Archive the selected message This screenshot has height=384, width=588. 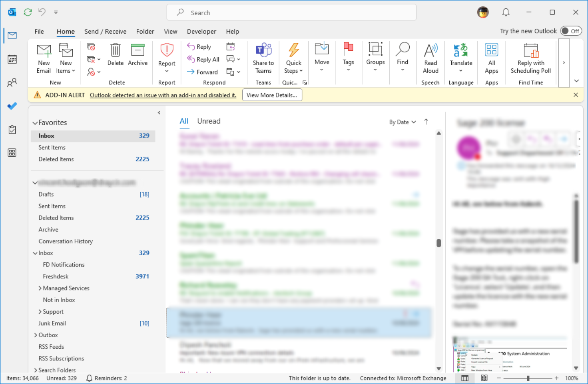coord(138,55)
